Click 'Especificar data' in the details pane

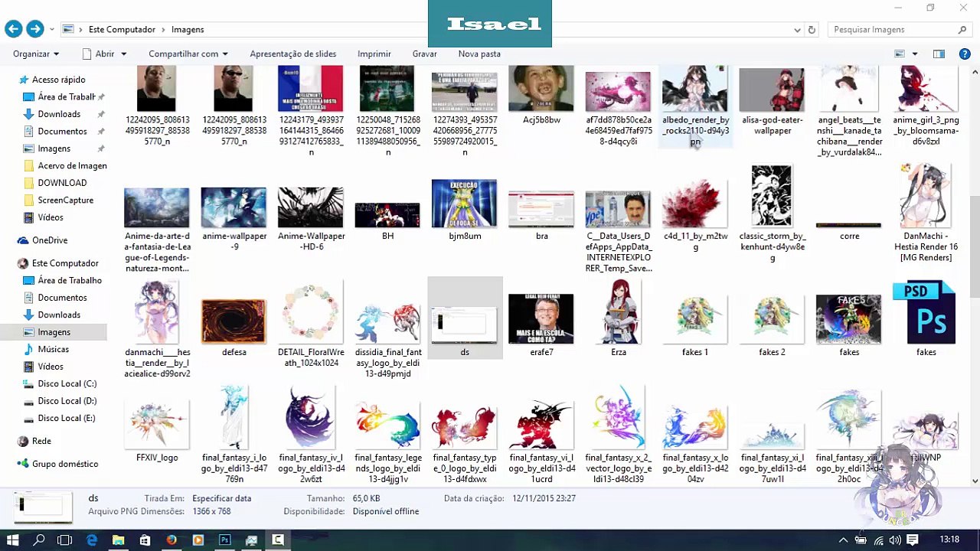[222, 498]
